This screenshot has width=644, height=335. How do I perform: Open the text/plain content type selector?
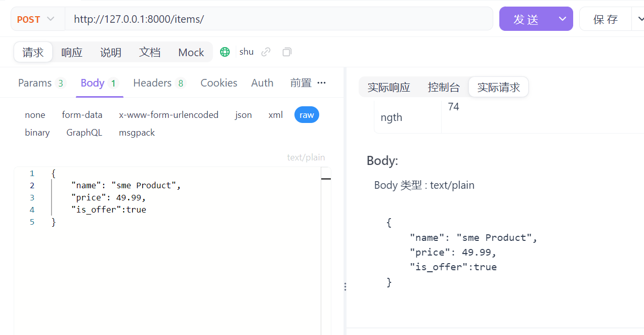[x=306, y=157]
